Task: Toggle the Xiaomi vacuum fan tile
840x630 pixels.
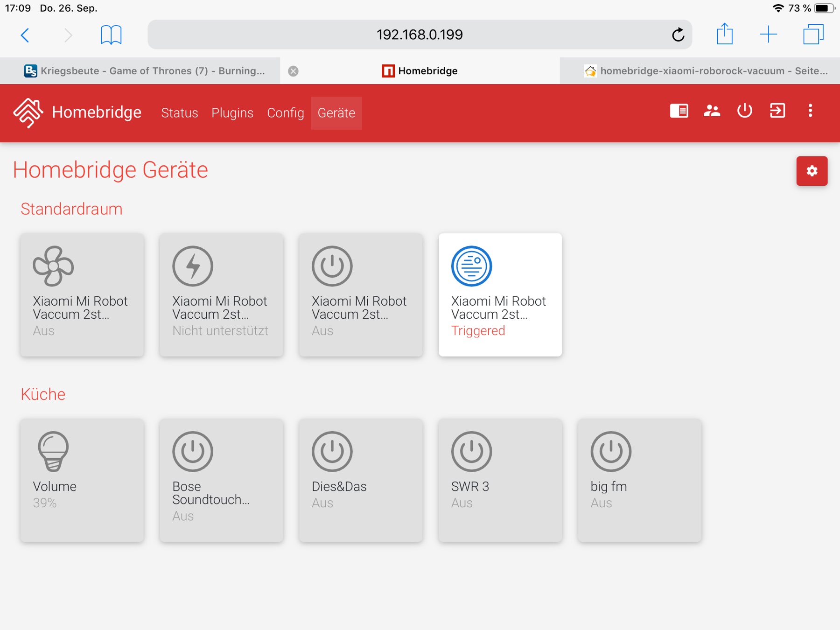Action: [82, 295]
